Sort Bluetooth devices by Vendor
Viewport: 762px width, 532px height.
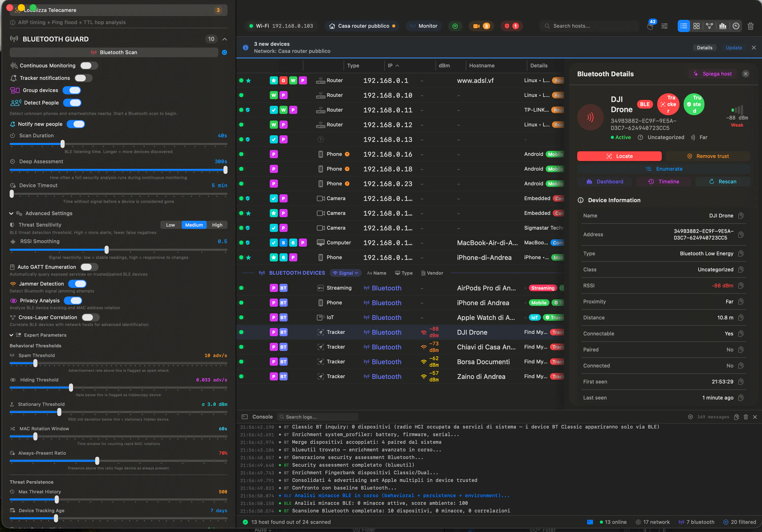click(432, 273)
